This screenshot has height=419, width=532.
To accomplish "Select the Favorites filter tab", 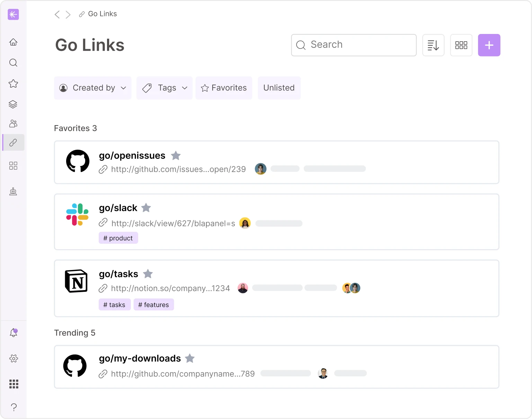I will 224,88.
